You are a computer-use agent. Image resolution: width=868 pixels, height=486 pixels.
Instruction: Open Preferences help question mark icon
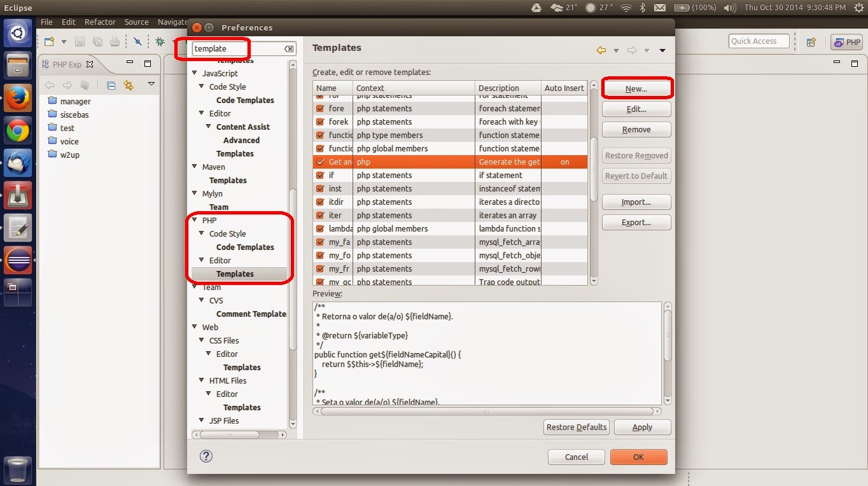[x=206, y=455]
